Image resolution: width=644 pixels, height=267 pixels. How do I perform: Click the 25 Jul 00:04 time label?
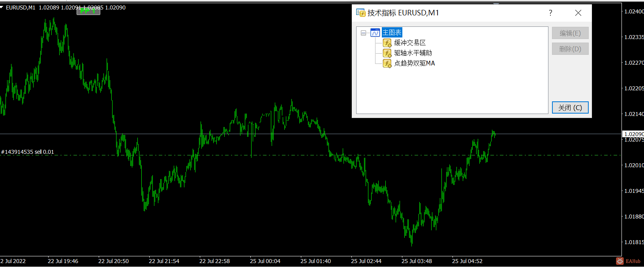265,261
